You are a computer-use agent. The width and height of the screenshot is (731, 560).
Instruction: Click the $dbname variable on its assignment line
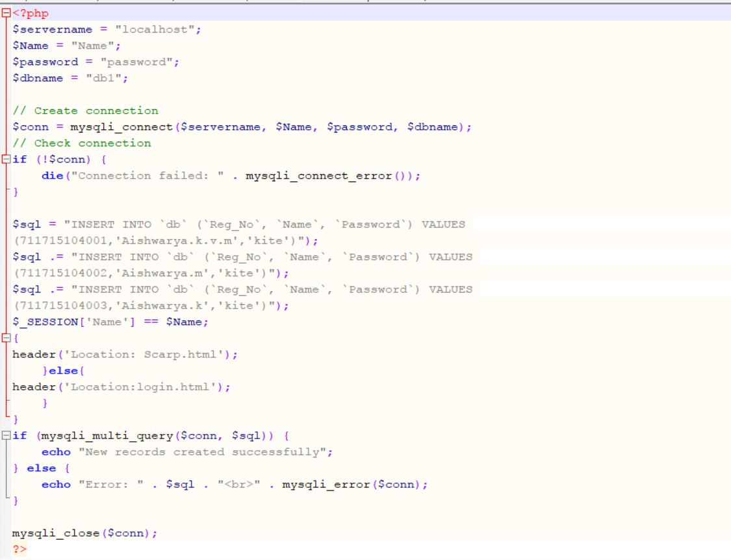pos(38,78)
